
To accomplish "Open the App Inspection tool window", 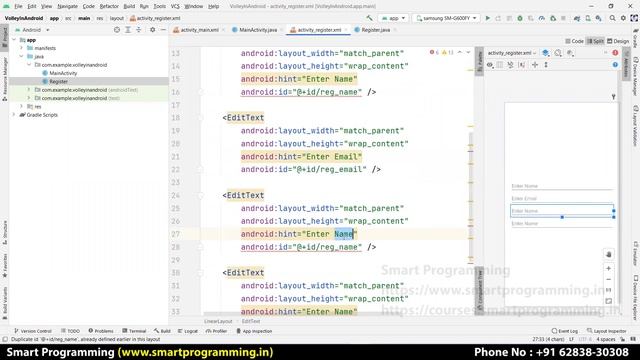I will click(254, 331).
